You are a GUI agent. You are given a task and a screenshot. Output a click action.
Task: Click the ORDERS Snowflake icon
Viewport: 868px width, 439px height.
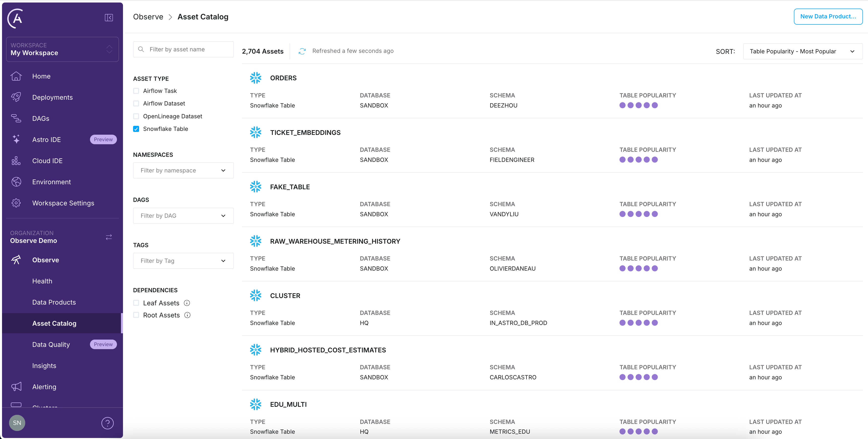tap(255, 78)
